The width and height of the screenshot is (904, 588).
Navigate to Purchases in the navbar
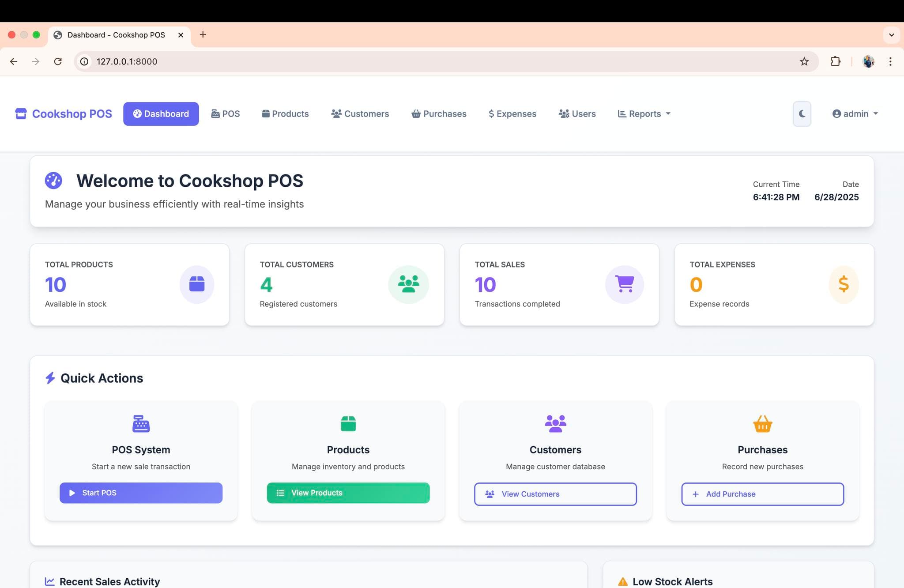439,114
